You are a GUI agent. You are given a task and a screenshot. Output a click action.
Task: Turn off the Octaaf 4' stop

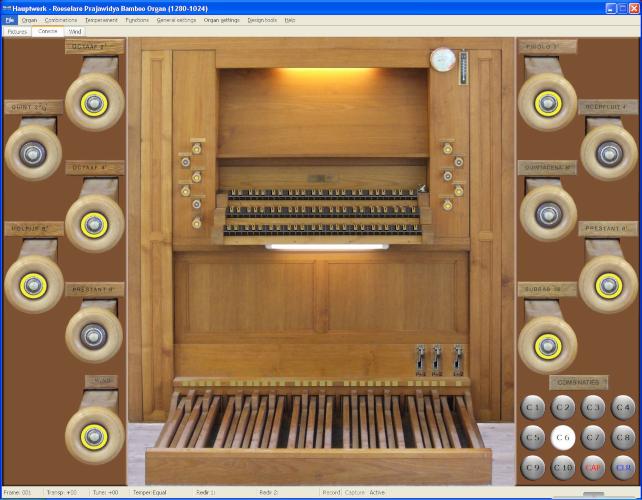click(94, 223)
